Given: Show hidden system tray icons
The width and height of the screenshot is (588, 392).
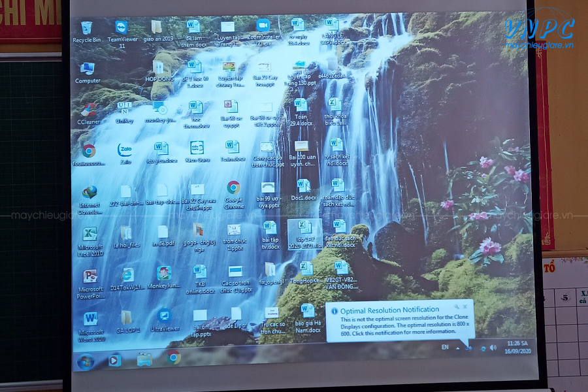Looking at the screenshot, I should 457,348.
